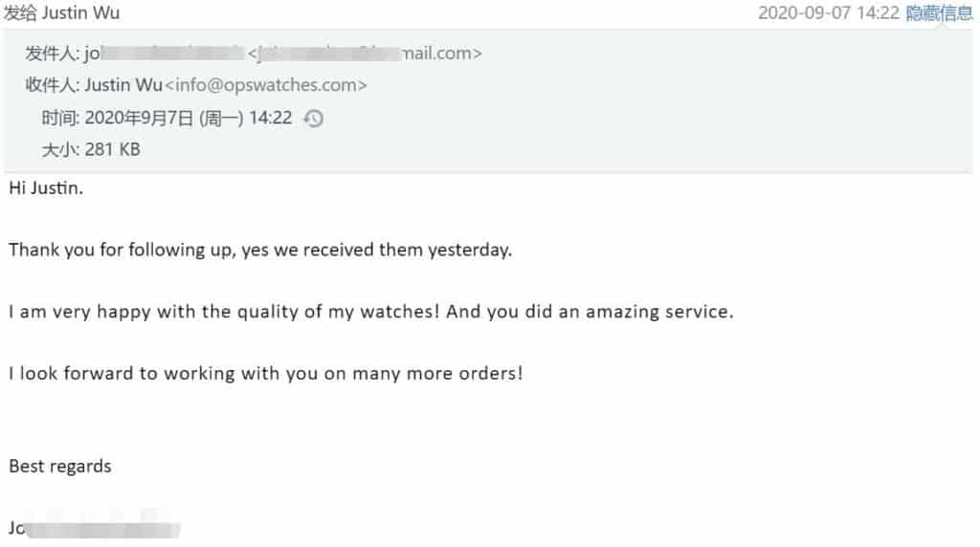Select recipient name Justin Wu in 收件人 row
The image size is (980, 547).
122,85
